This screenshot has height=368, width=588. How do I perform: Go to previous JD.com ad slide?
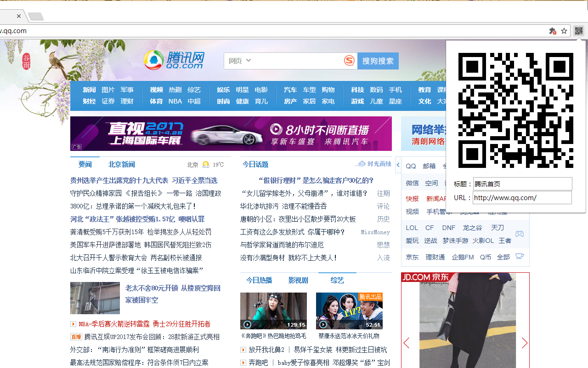pos(406,343)
